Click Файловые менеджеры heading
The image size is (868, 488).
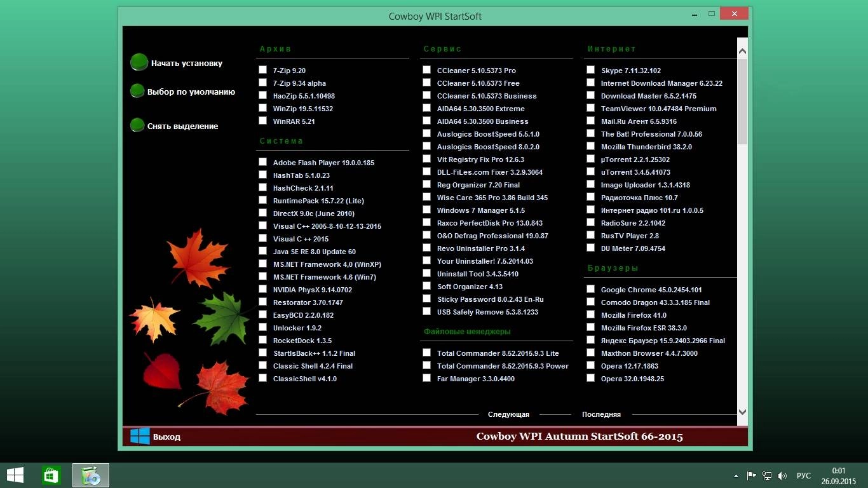point(467,332)
